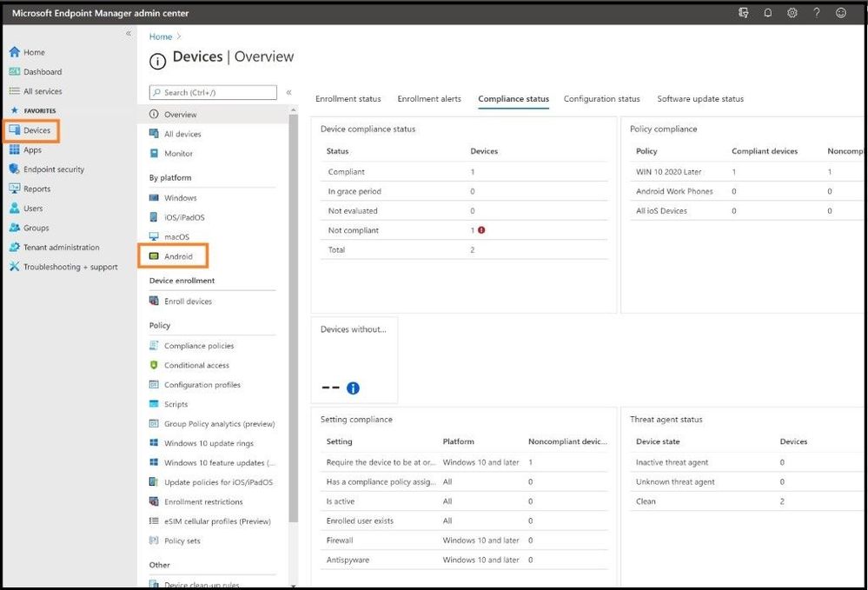Click the Inactive threat agent row
The height and width of the screenshot is (590, 868).
[748, 462]
